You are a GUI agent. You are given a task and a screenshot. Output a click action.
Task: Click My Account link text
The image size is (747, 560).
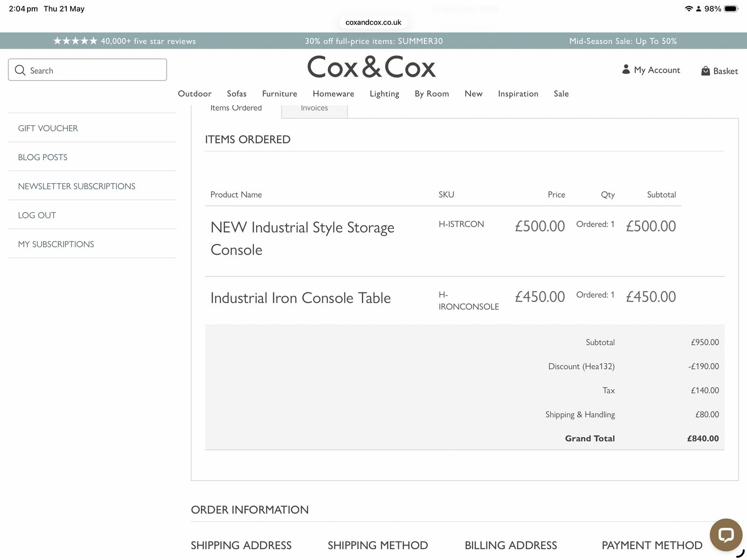point(657,70)
